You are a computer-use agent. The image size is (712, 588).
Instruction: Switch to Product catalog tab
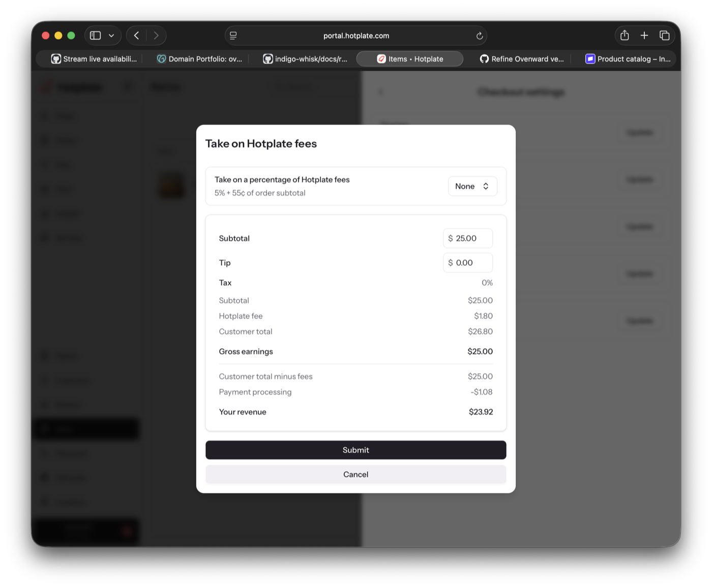[x=628, y=59]
